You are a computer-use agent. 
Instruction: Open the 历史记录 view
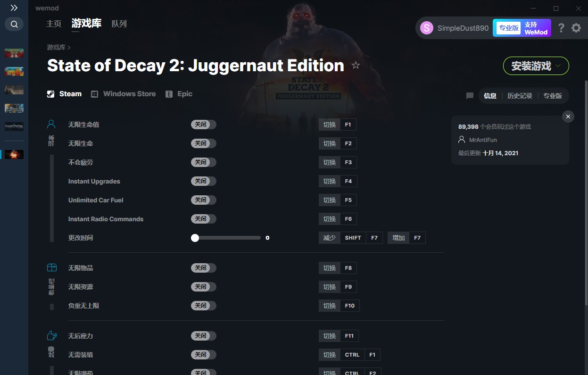tap(520, 96)
